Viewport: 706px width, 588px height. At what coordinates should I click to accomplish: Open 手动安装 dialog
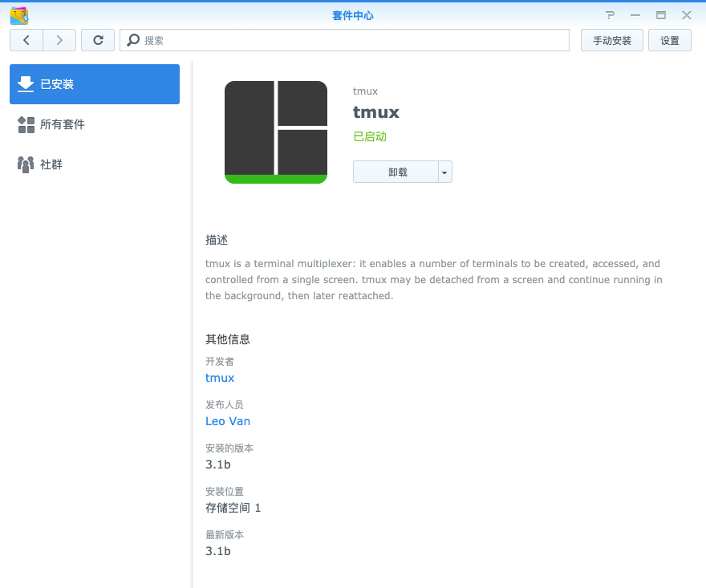[x=611, y=40]
